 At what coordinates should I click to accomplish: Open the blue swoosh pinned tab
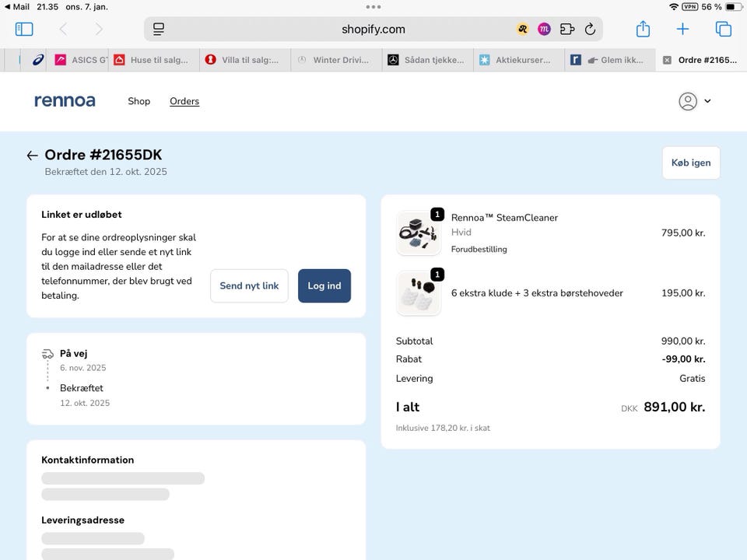tap(38, 60)
